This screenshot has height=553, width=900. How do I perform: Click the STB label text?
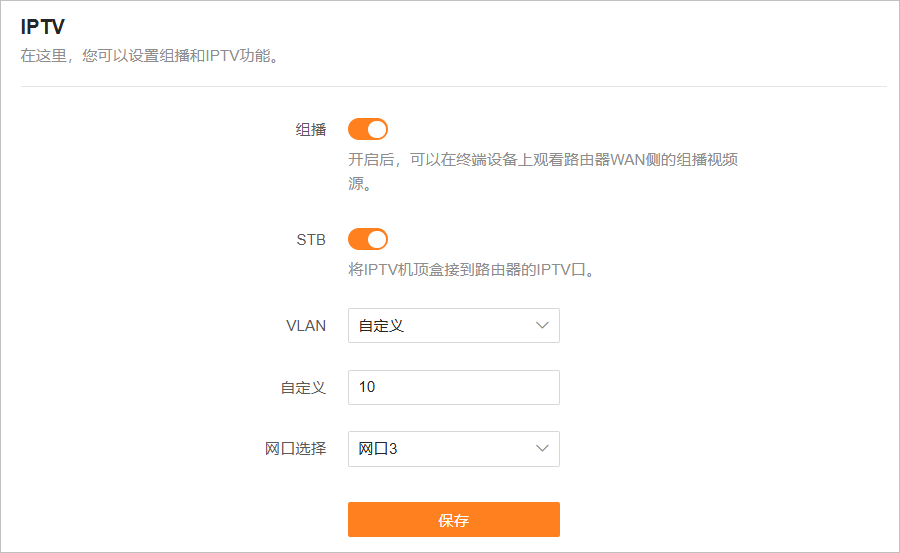pos(311,240)
